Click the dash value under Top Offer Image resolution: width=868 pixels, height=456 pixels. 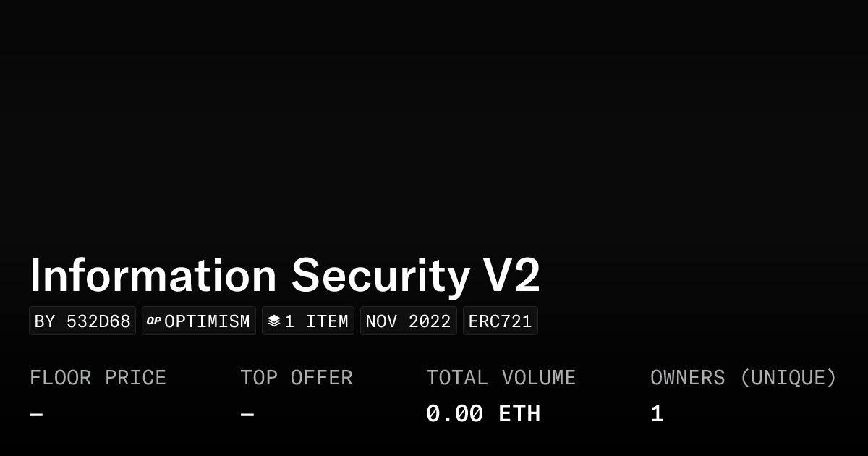click(247, 415)
